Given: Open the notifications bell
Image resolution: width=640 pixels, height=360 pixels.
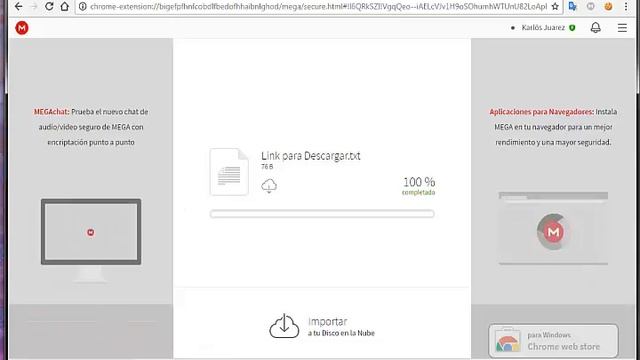Looking at the screenshot, I should [596, 28].
